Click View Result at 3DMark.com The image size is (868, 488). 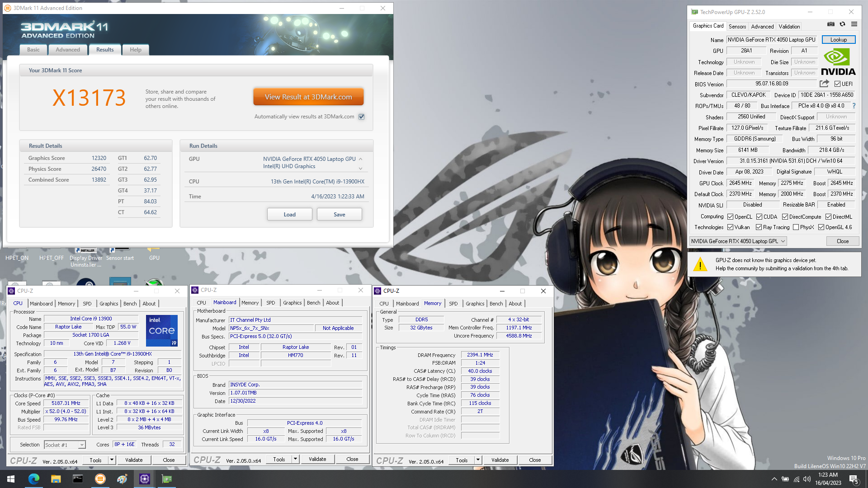click(308, 97)
